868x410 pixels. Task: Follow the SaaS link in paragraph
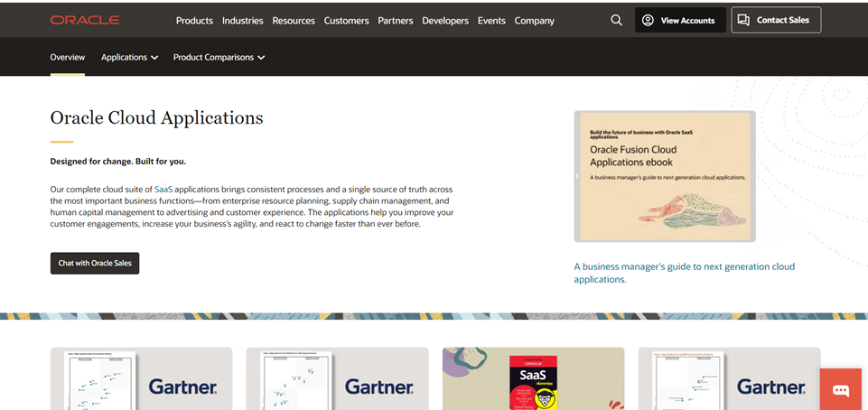tap(163, 189)
